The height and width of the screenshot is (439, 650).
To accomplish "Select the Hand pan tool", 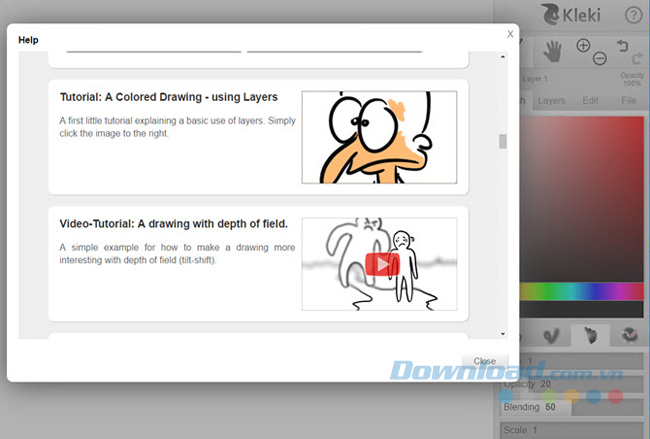I will click(551, 54).
